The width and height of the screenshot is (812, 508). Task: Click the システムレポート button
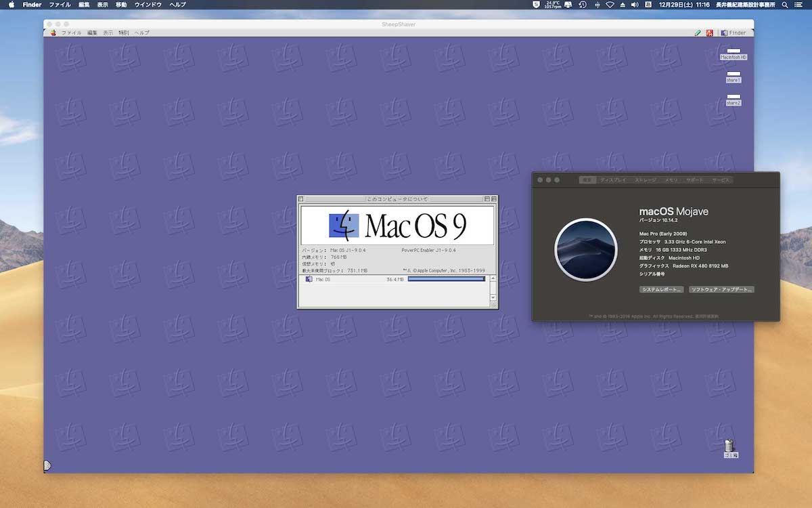[x=661, y=289]
